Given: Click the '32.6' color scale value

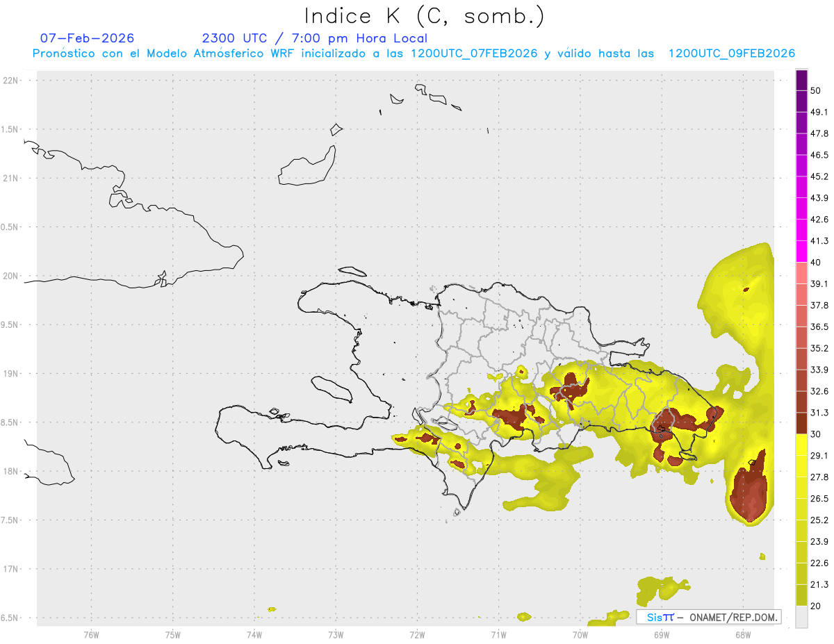Looking at the screenshot, I should (x=819, y=391).
